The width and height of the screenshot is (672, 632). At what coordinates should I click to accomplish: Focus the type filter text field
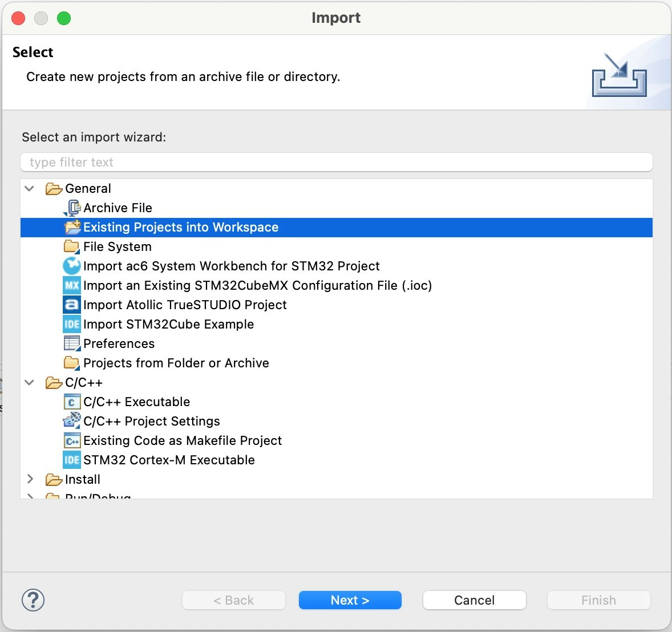(x=337, y=162)
